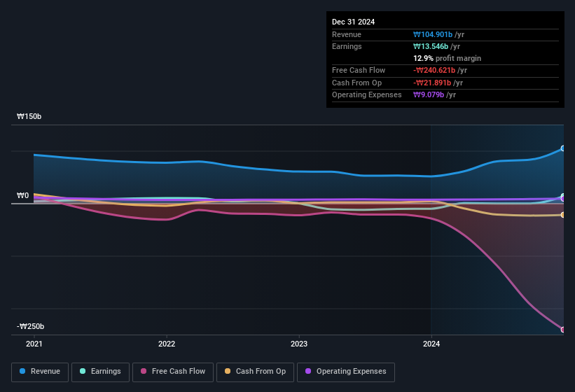The width and height of the screenshot is (575, 392).
Task: Click the ₩13.546b earnings value
Action: (x=431, y=46)
